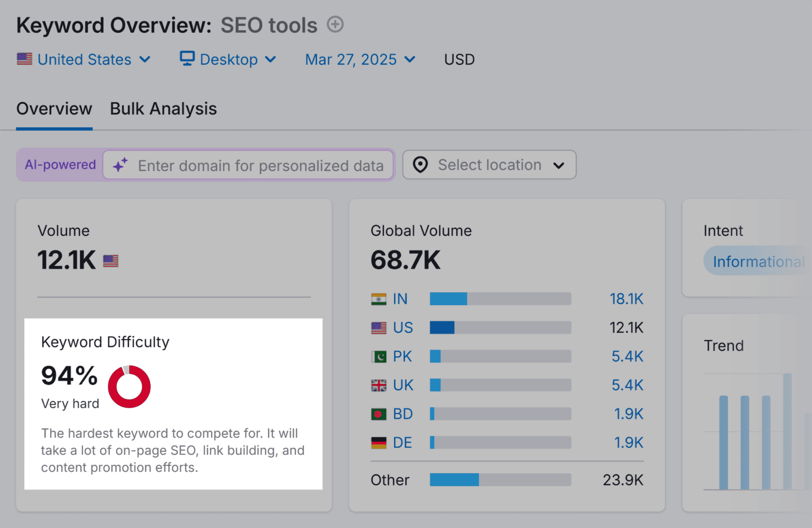Click the AI sparkle icon in domain field

click(120, 165)
